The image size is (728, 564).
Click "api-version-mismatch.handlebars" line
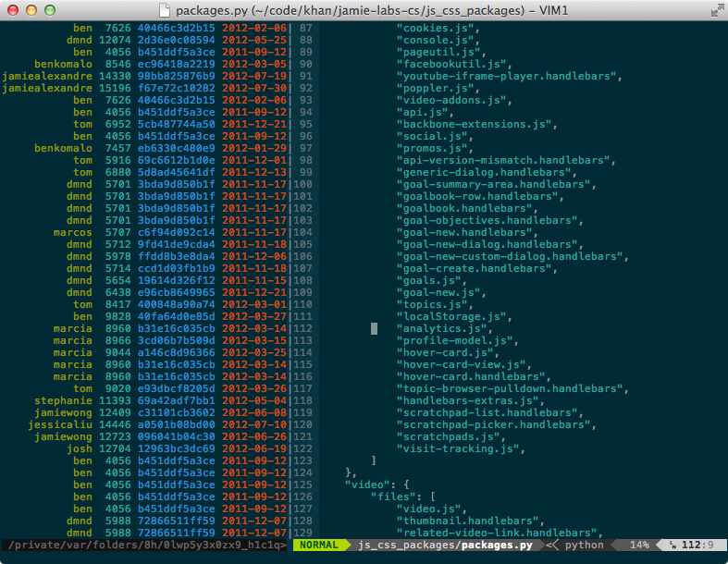point(506,161)
